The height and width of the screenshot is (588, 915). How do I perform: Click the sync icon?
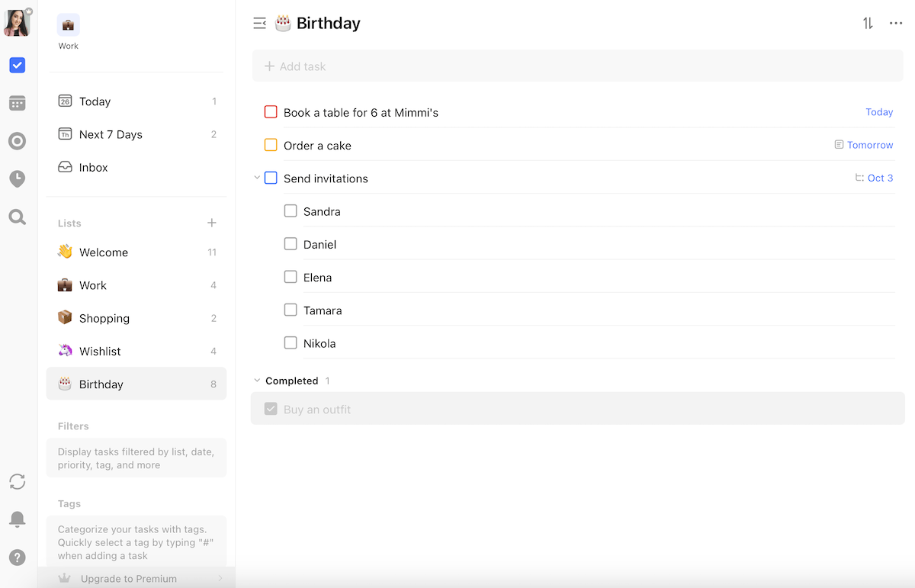17,481
